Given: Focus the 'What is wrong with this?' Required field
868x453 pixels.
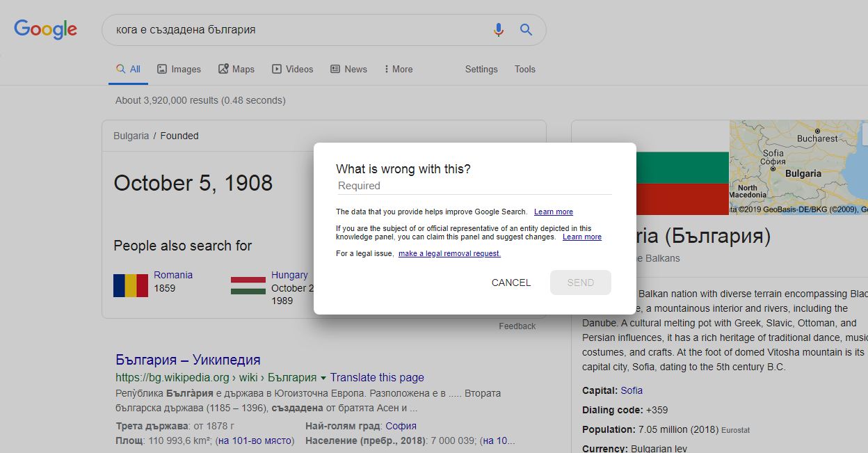Looking at the screenshot, I should click(x=474, y=186).
